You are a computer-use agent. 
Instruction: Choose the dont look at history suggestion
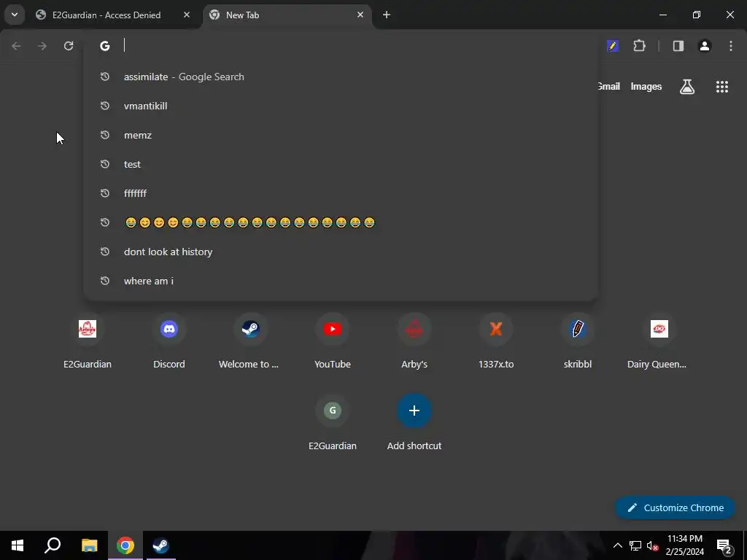[341, 252]
